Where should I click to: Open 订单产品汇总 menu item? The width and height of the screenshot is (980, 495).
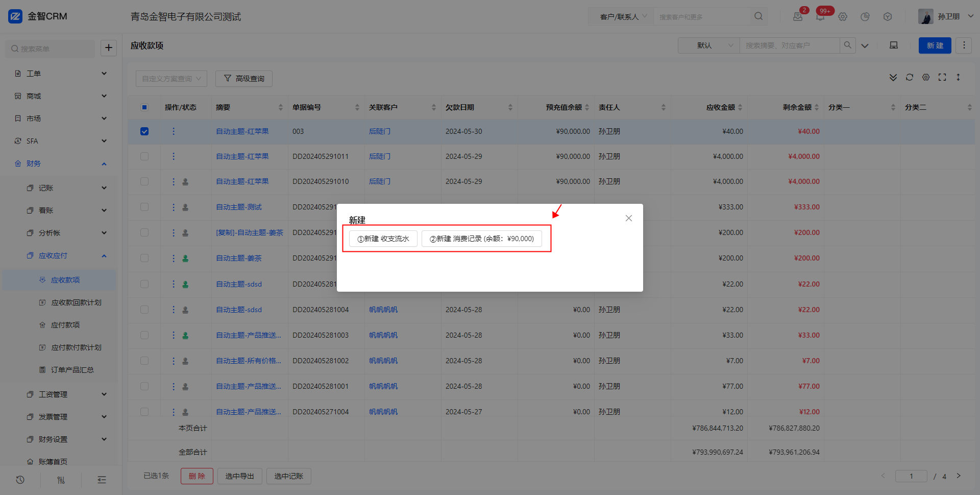click(x=72, y=370)
